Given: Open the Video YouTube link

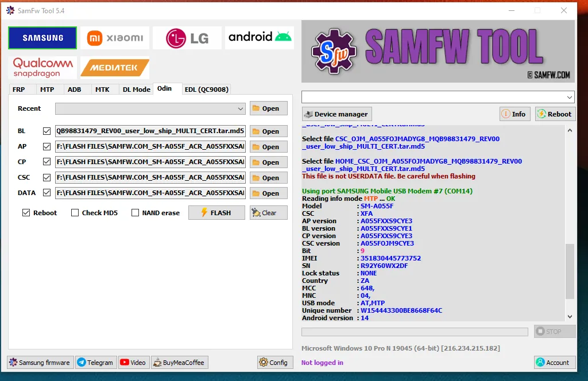Looking at the screenshot, I should tap(133, 363).
